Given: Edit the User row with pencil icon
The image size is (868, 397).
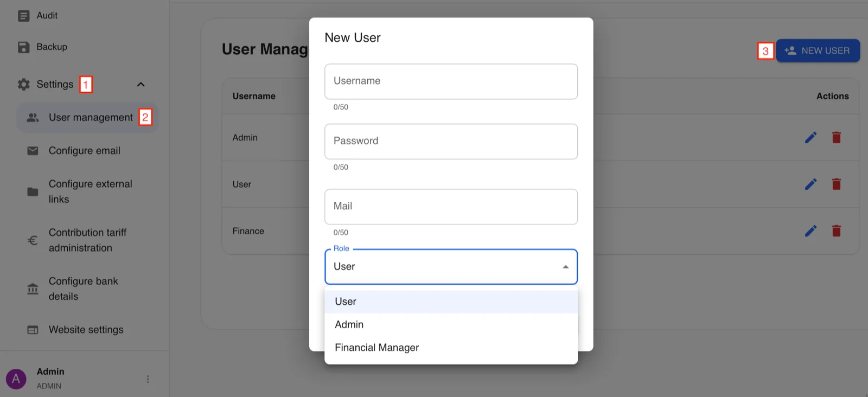Looking at the screenshot, I should 810,184.
